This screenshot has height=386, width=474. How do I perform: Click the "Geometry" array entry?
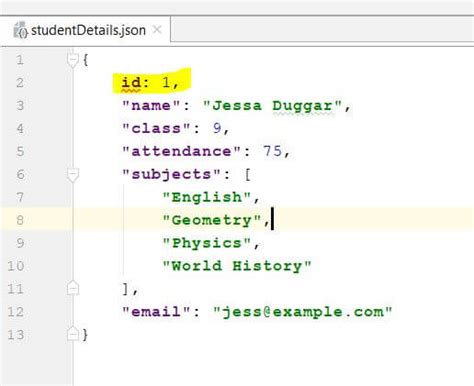212,220
